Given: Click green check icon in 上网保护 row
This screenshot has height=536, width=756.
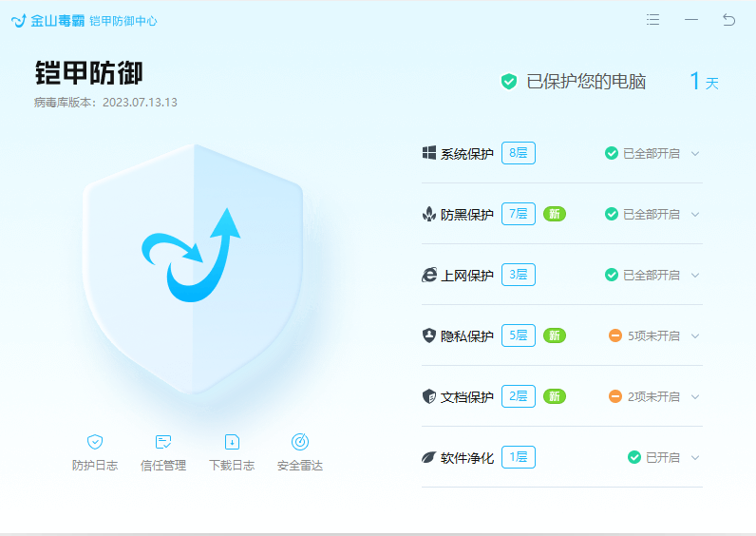Looking at the screenshot, I should coord(612,275).
